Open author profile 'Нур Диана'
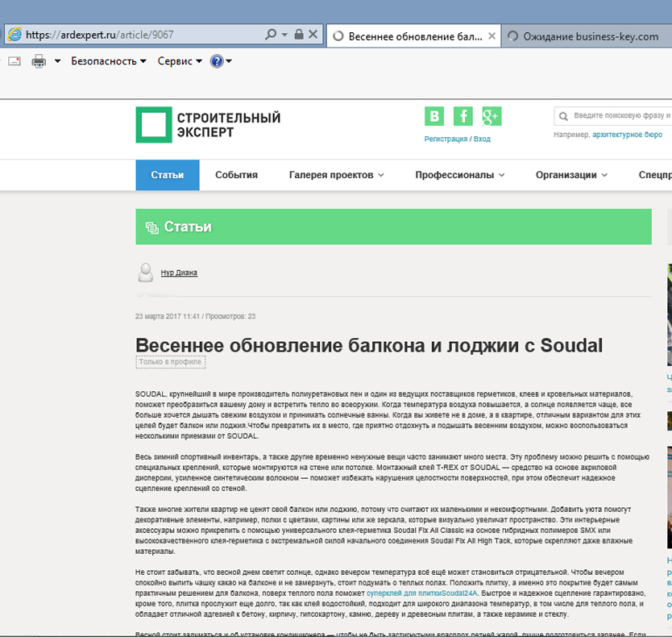 click(x=179, y=273)
